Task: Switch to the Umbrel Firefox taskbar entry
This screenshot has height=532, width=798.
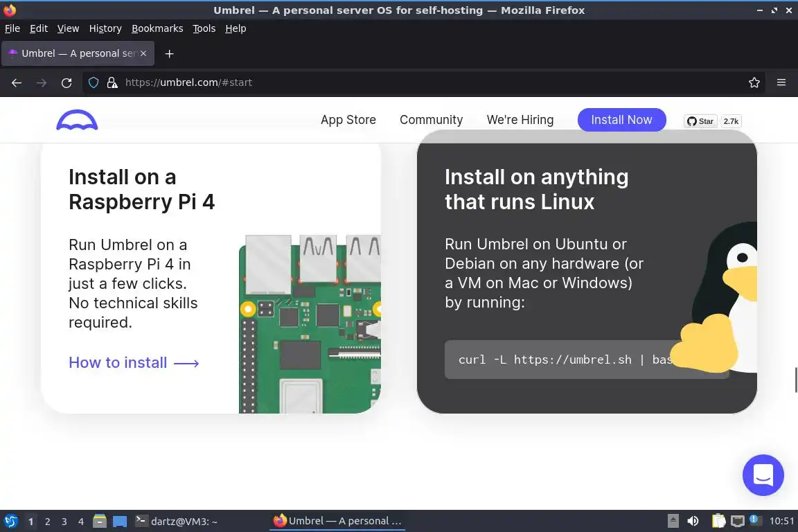Action: coord(337,521)
